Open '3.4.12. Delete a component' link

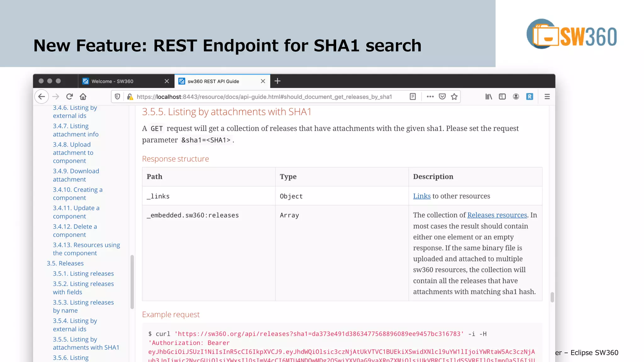click(75, 231)
